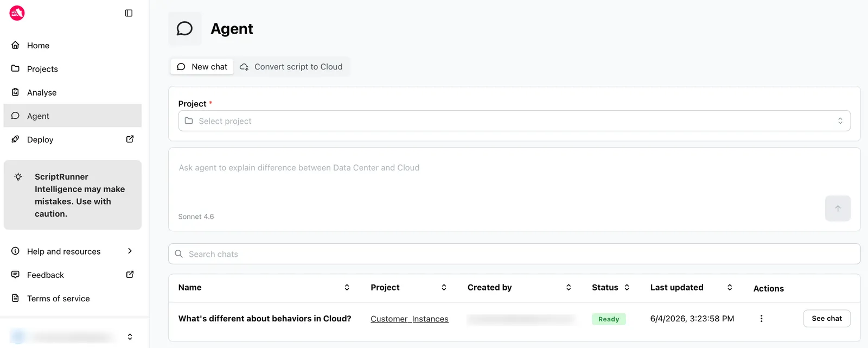
Task: Click the Projects folder icon in sidebar
Action: (x=15, y=68)
